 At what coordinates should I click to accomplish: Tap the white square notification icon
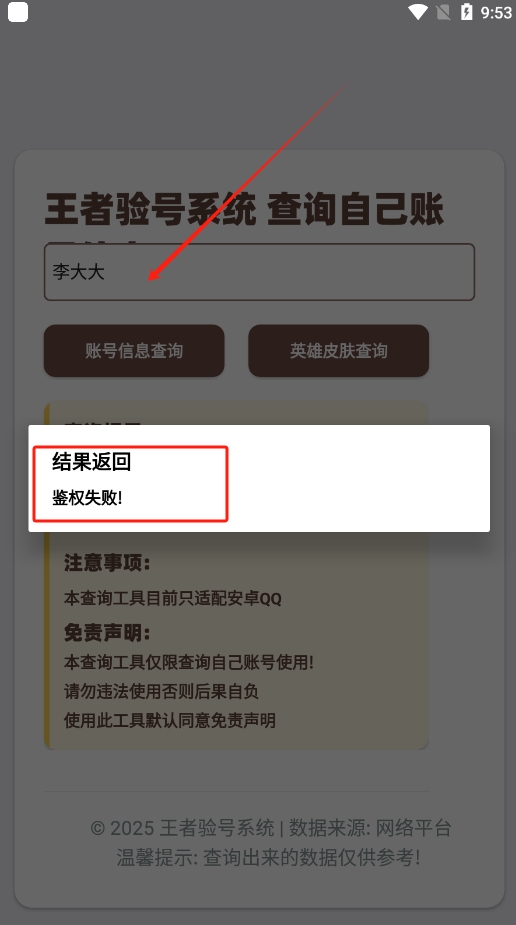click(x=18, y=12)
